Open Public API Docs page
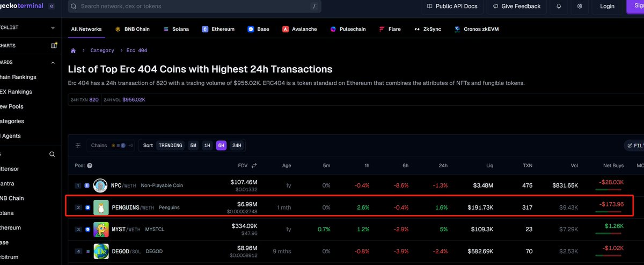 [x=451, y=6]
